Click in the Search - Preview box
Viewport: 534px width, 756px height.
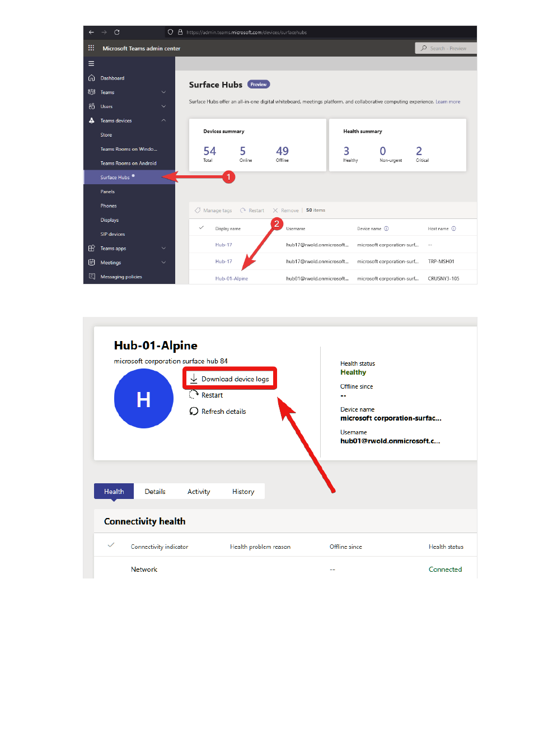click(x=447, y=49)
